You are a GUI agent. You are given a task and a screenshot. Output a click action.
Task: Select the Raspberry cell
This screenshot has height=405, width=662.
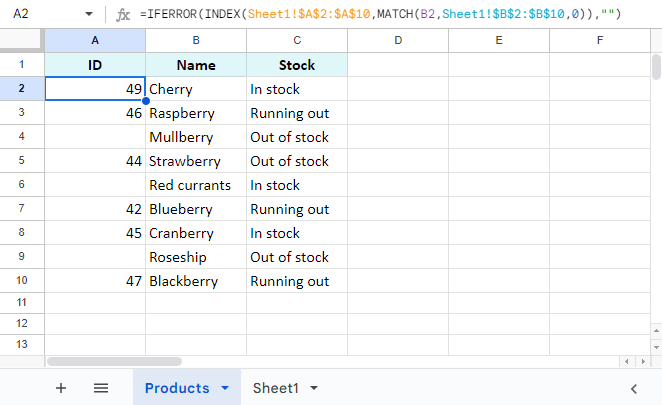coord(196,113)
